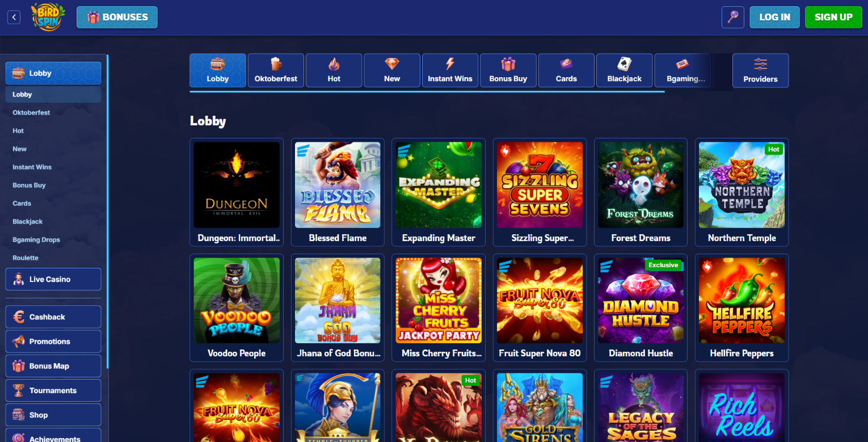Switch to the Bonus Buy tab
The image size is (868, 442).
(x=508, y=70)
